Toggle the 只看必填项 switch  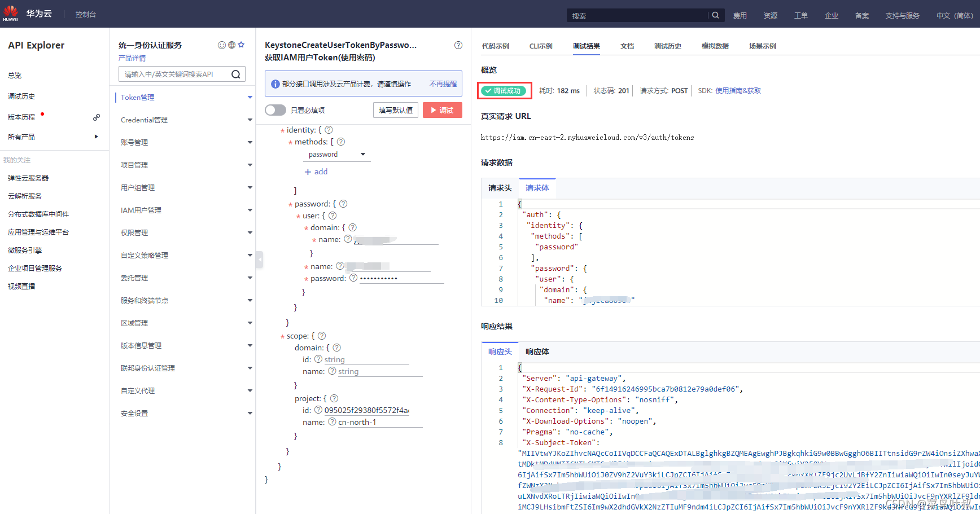(275, 110)
